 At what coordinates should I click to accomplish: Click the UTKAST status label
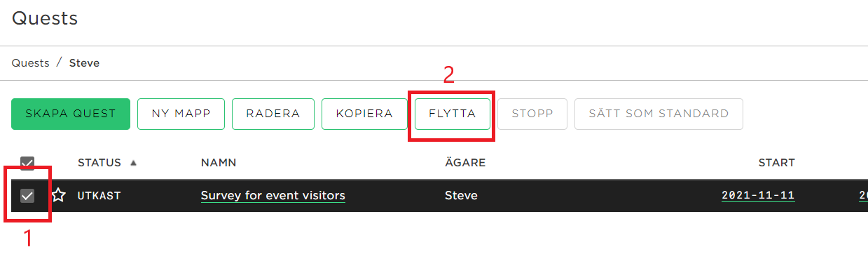tap(99, 196)
